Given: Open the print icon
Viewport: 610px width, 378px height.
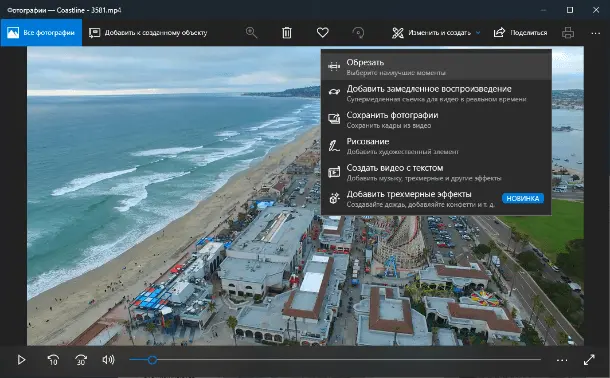Looking at the screenshot, I should point(568,33).
